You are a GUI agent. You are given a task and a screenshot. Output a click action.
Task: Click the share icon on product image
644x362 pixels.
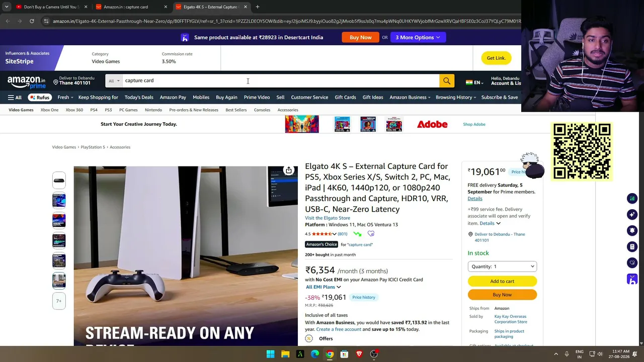289,170
